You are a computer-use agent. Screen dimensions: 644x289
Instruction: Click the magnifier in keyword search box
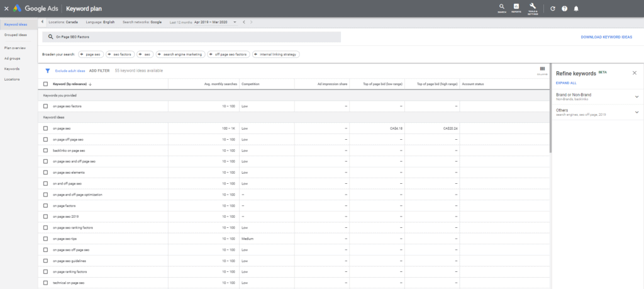point(50,37)
